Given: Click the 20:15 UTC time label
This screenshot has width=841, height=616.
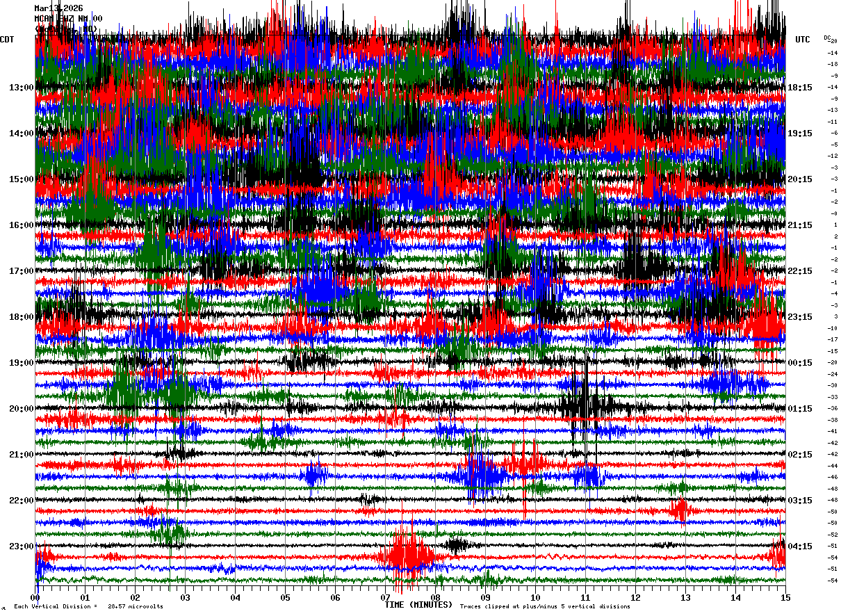Looking at the screenshot, I should point(800,179).
